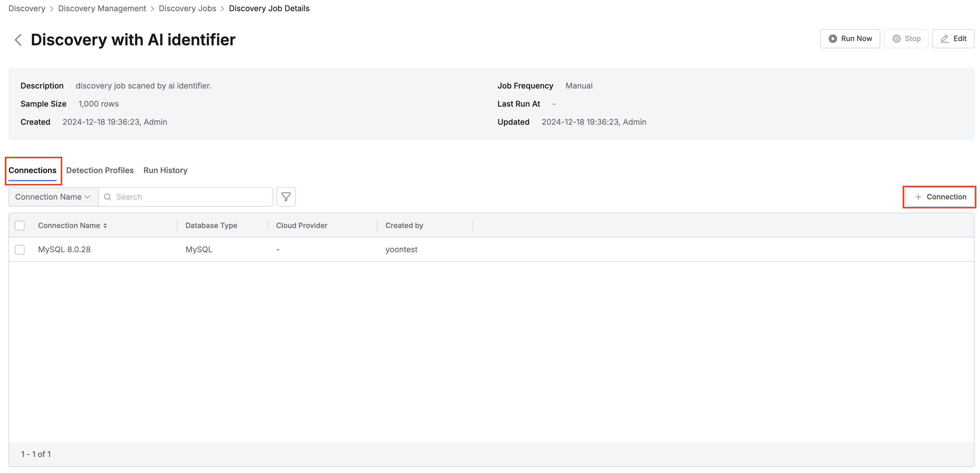Open the MySQL 8.0.28 connection row

click(x=64, y=249)
